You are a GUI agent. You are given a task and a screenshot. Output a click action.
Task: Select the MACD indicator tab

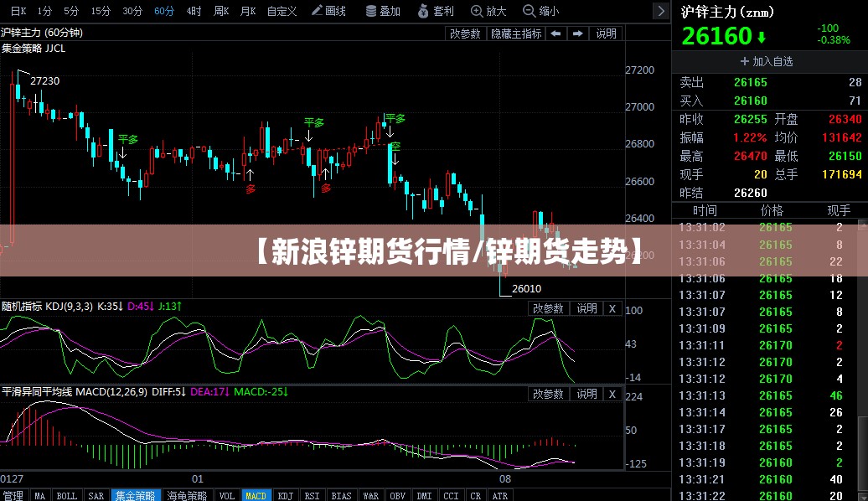[x=256, y=495]
